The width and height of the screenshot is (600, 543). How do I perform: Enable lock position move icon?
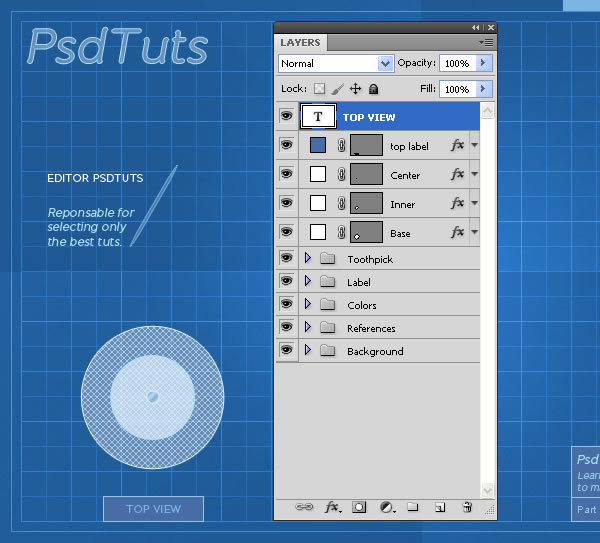click(x=355, y=89)
